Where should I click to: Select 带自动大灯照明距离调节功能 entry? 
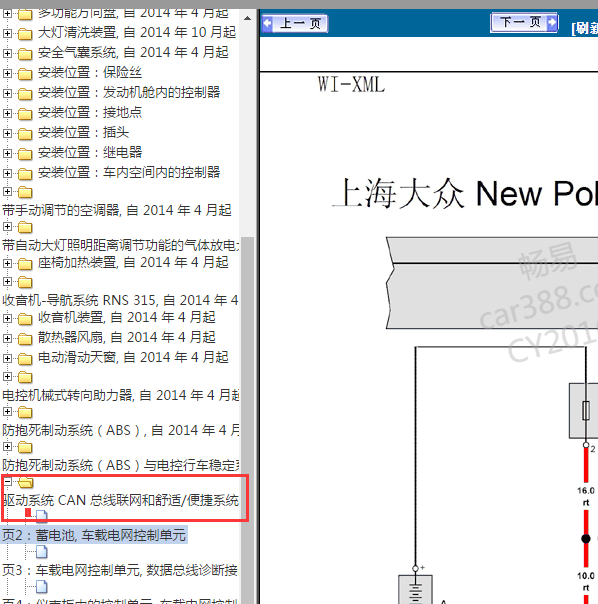[x=121, y=245]
